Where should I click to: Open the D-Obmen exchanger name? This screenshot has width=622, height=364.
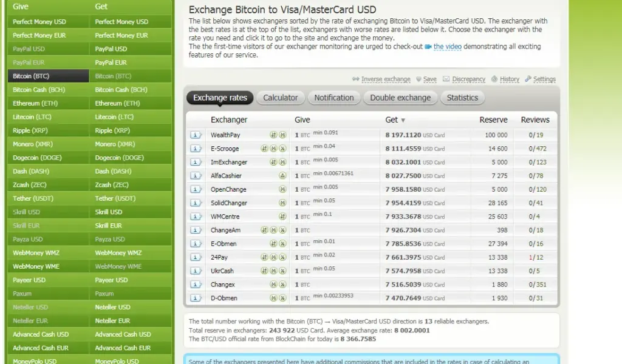[x=224, y=298]
